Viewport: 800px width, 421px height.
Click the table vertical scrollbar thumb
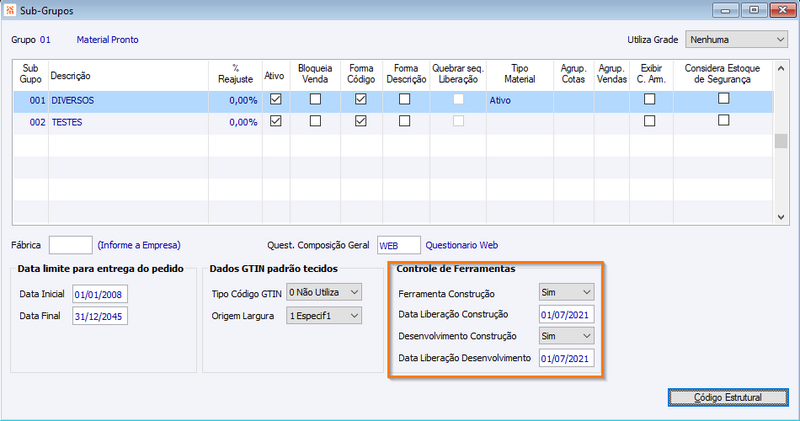tap(781, 141)
